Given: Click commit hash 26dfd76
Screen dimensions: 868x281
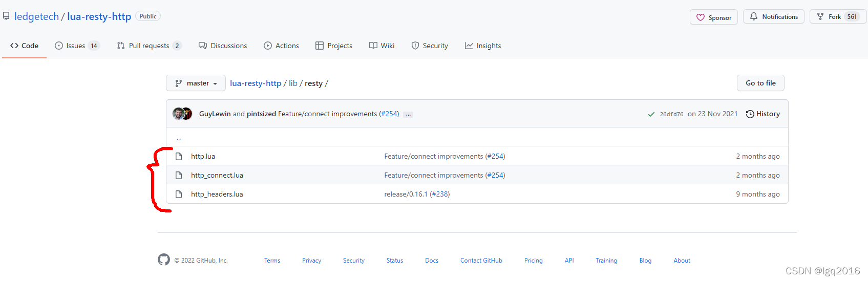Looking at the screenshot, I should tap(671, 114).
